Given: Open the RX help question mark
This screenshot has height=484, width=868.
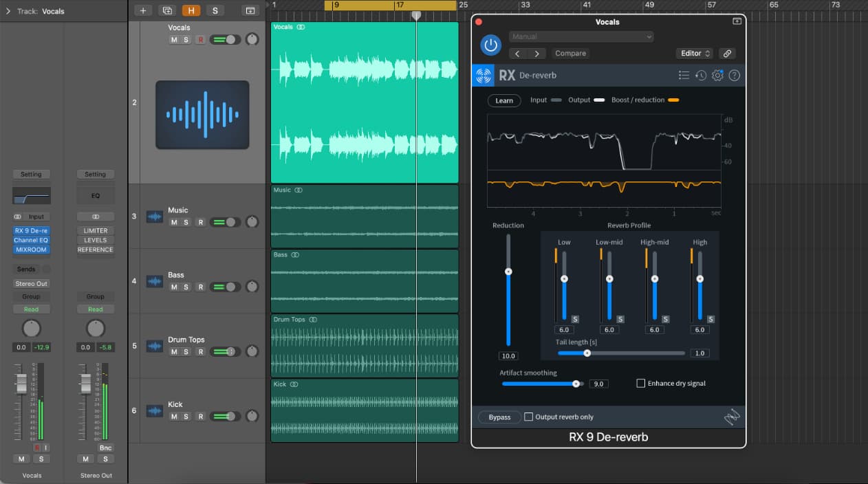Looking at the screenshot, I should (x=735, y=76).
